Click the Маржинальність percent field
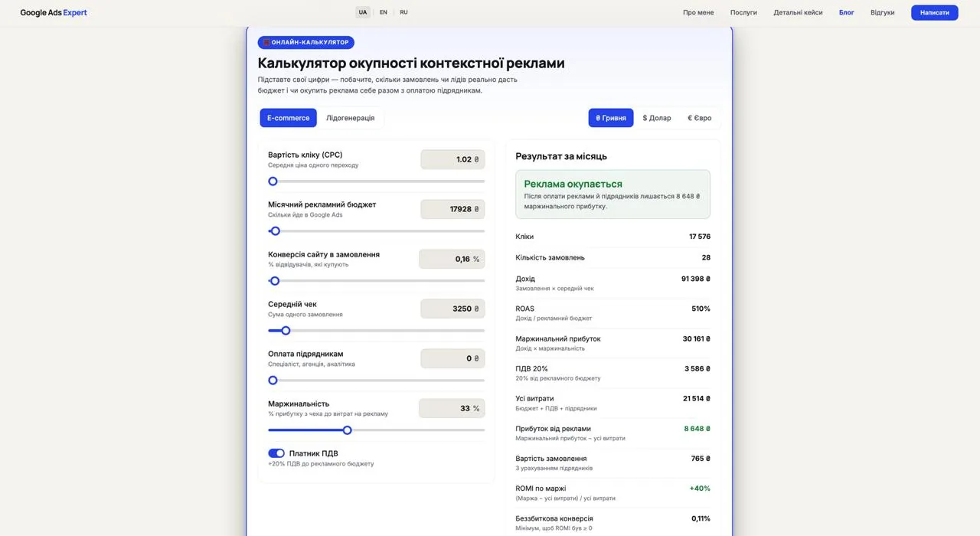The image size is (980, 536). (452, 408)
